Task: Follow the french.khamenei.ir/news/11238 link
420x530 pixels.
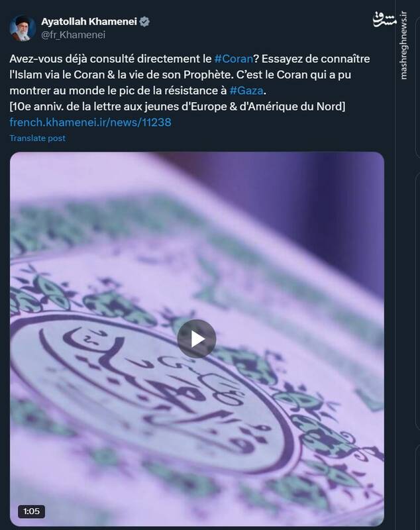Action: coord(90,122)
